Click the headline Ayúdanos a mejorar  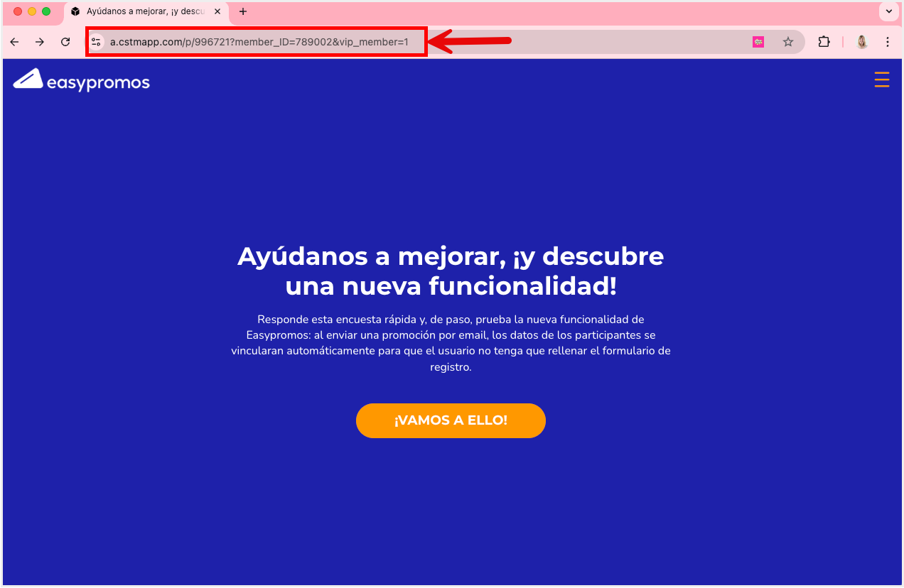click(451, 271)
